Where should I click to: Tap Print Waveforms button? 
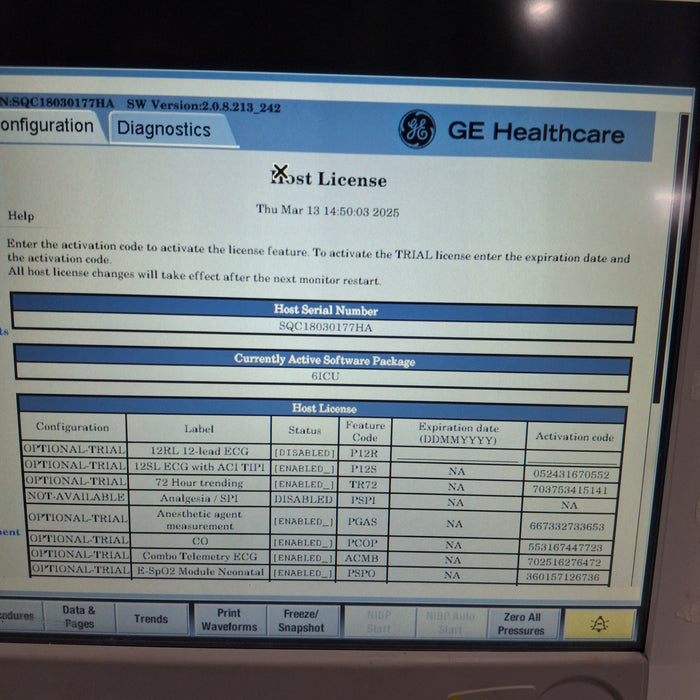coord(229,620)
